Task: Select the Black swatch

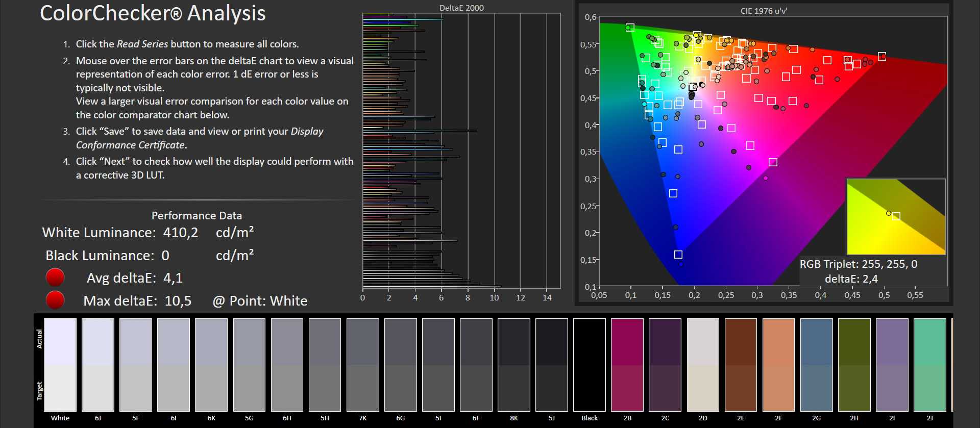Action: pyautogui.click(x=590, y=365)
